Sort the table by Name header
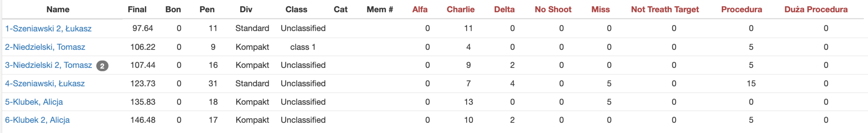The height and width of the screenshot is (133, 868). coord(58,10)
